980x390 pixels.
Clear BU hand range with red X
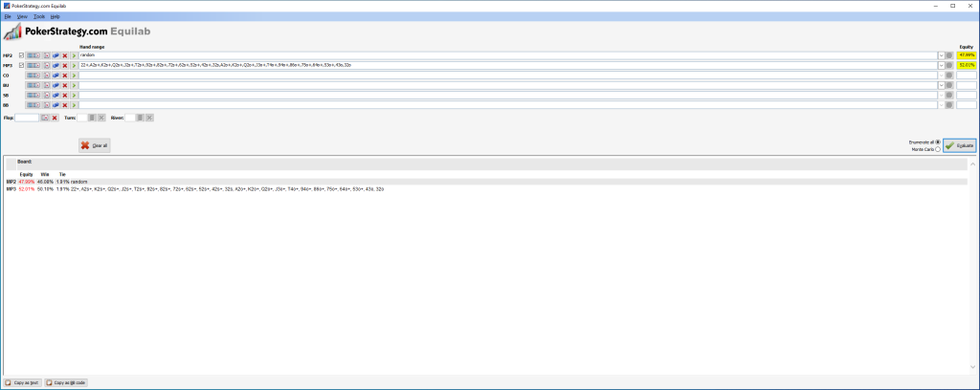(x=64, y=85)
